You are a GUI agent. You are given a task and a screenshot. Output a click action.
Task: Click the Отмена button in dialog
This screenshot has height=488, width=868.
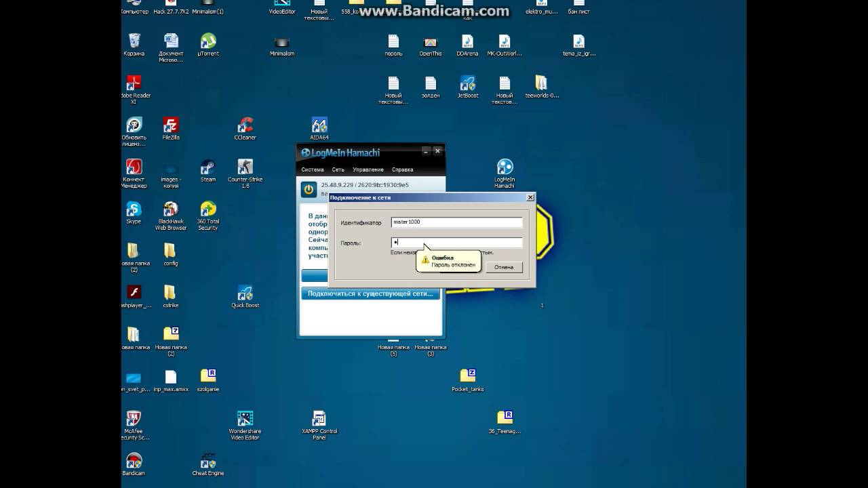pos(504,267)
